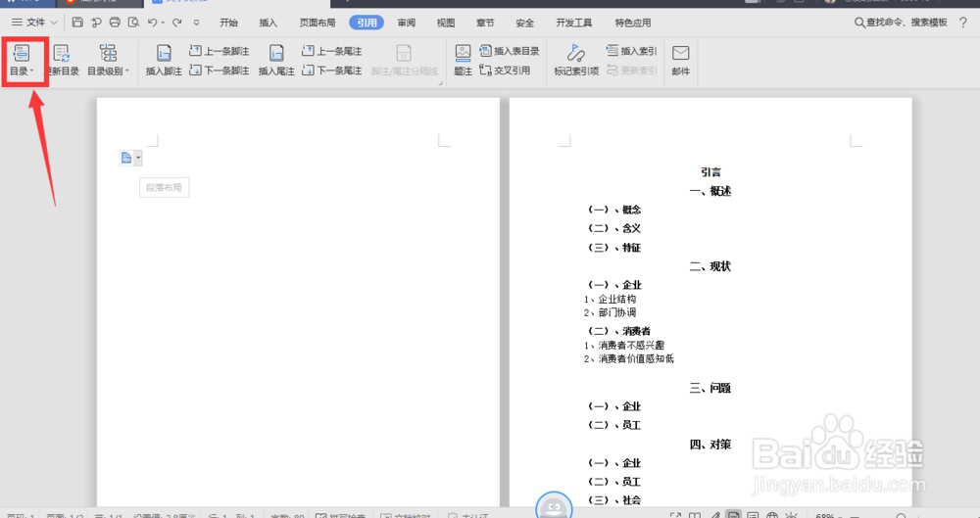Click the heading 三、问题

[x=710, y=388]
